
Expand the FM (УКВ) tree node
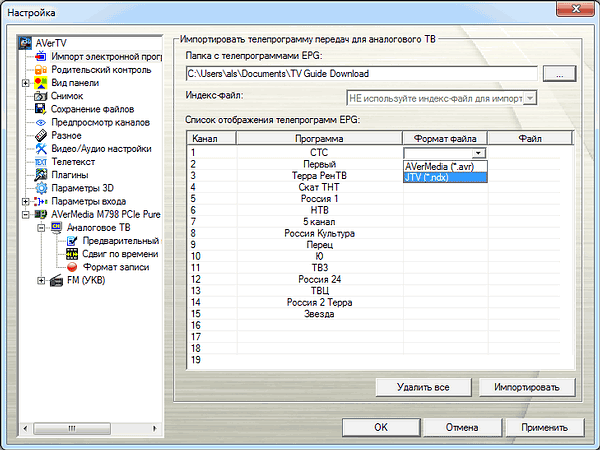click(x=41, y=280)
